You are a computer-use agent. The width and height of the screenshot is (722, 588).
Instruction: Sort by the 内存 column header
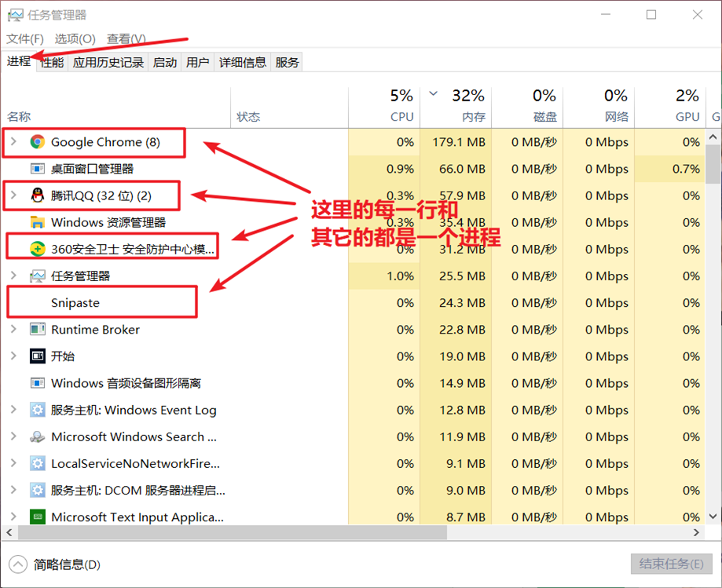456,108
